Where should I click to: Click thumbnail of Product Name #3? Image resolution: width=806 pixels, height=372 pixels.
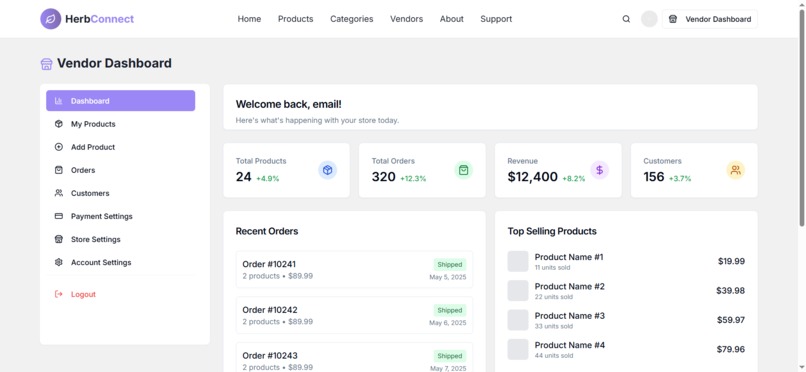[518, 320]
